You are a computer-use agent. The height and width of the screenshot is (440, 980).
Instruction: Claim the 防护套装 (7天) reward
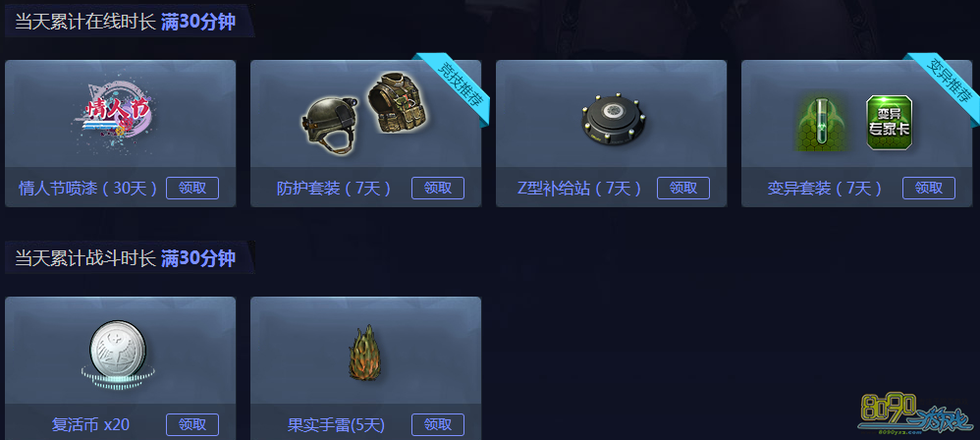[438, 189]
